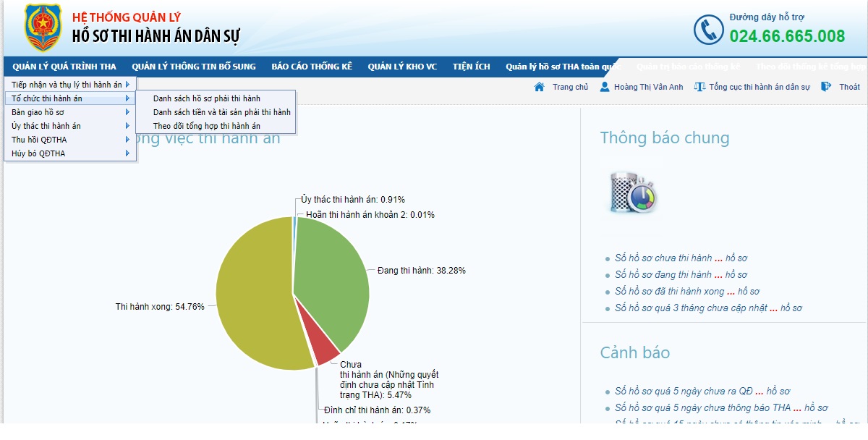This screenshot has width=868, height=440.
Task: Click the support hotline phone icon
Action: pyautogui.click(x=708, y=30)
